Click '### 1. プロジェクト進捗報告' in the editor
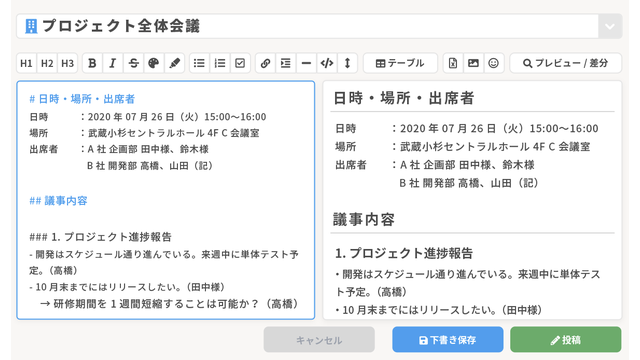Image resolution: width=640 pixels, height=360 pixels. click(100, 237)
